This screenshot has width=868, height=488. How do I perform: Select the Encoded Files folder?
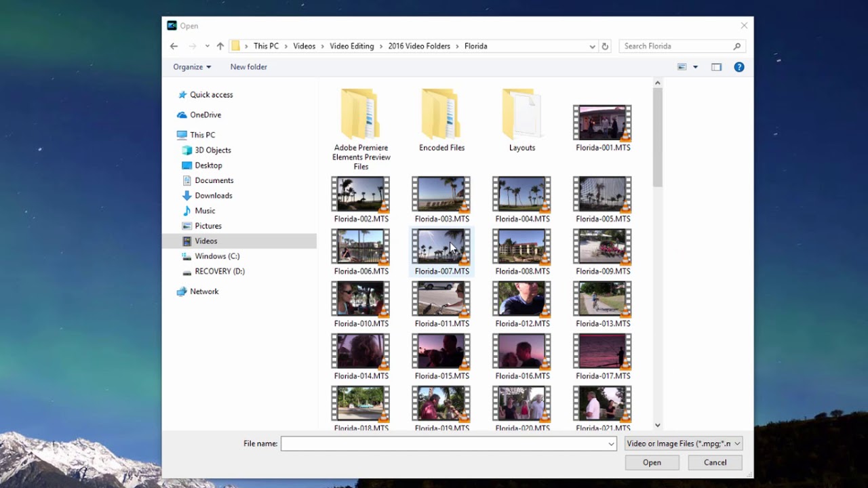pos(441,119)
